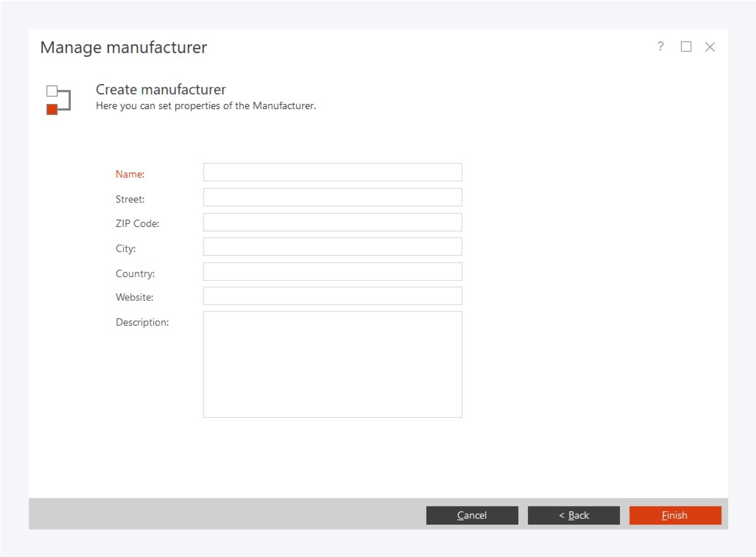
Task: Click the Create manufacturer heading
Action: pyautogui.click(x=161, y=90)
